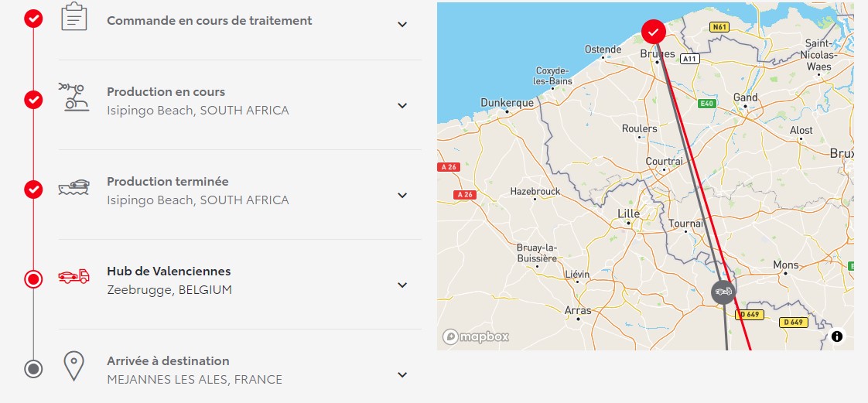Click the completed checkmark for Production en cours
This screenshot has width=868, height=403.
click(33, 100)
